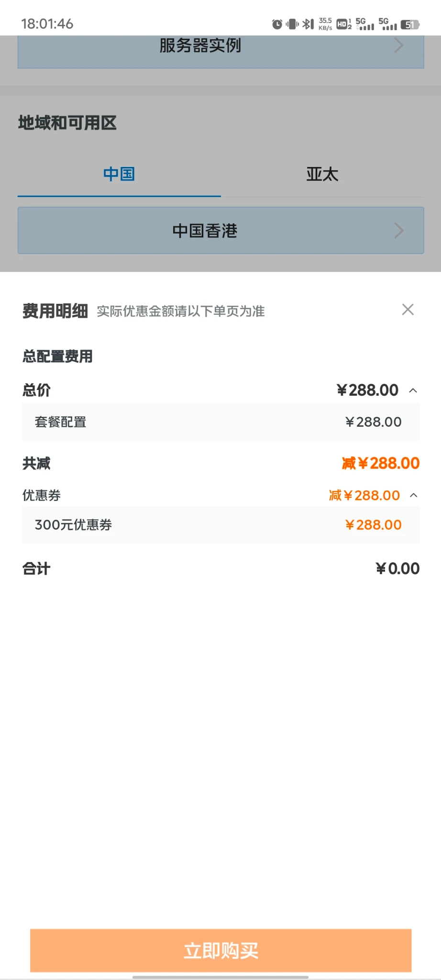Viewport: 441px width, 980px height.
Task: Tap the 300元优惠券 row
Action: coord(220,525)
